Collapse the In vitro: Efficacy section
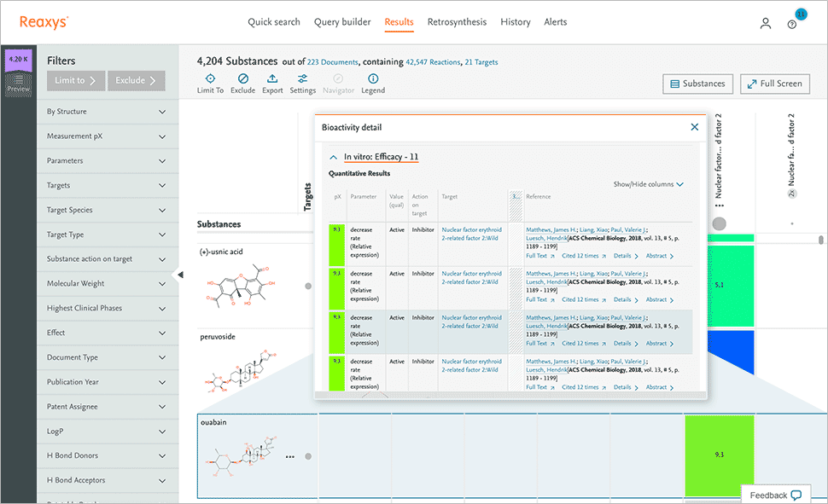The height and width of the screenshot is (504, 828). click(333, 158)
